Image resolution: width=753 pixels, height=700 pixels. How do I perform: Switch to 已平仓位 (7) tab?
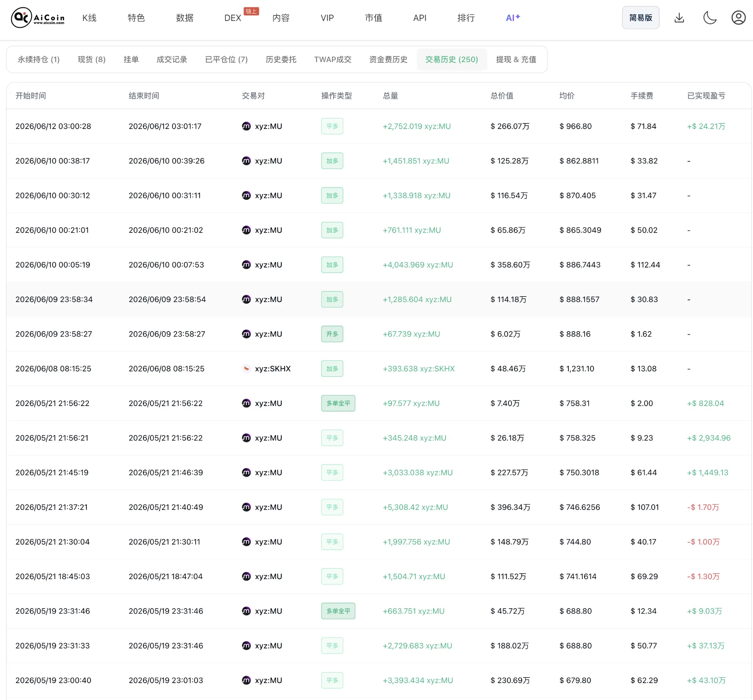[226, 60]
